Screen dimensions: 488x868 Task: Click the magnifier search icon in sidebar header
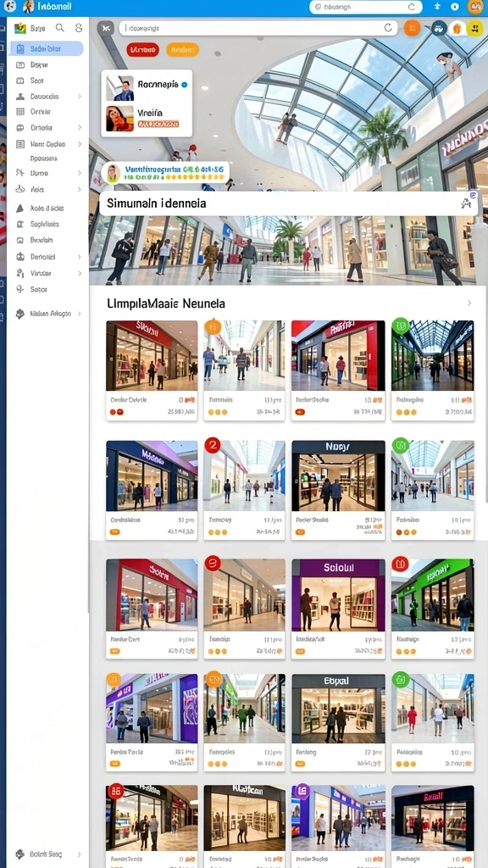coord(60,28)
